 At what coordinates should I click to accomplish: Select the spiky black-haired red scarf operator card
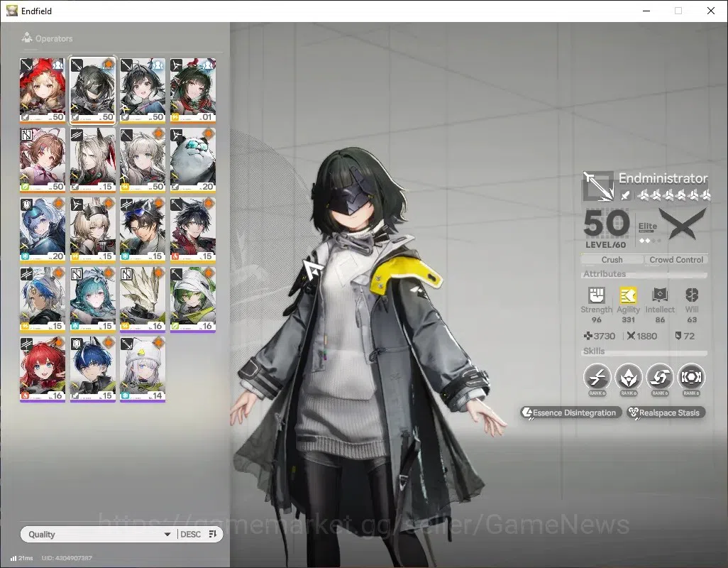pos(193,229)
